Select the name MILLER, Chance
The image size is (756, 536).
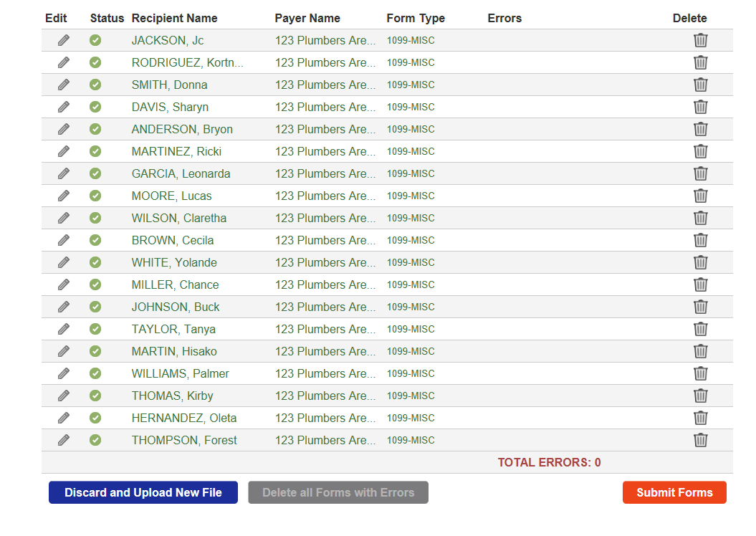[x=175, y=285]
